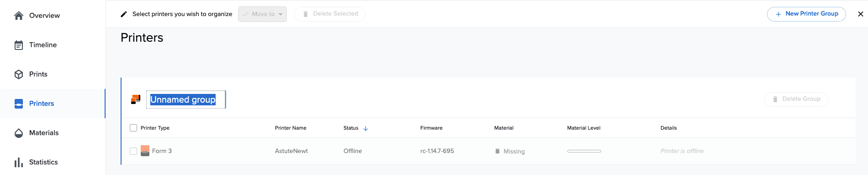Toggle the select-all Printer Type checkbox
The width and height of the screenshot is (868, 175).
[133, 128]
